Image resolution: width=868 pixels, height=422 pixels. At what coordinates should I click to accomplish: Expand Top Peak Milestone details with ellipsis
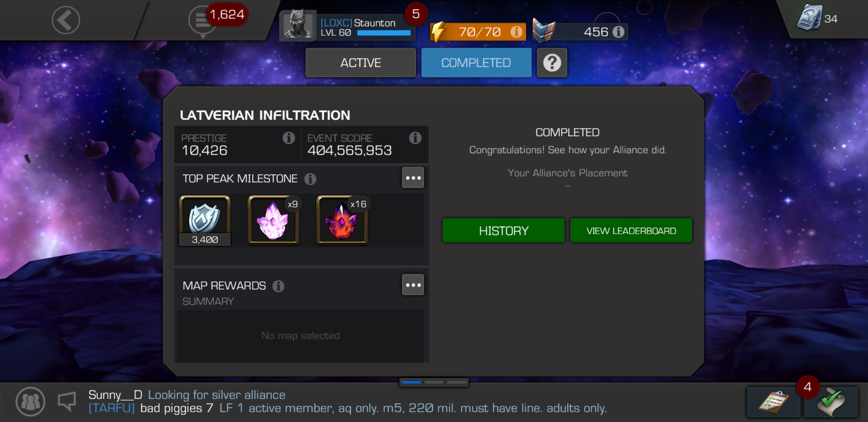[413, 178]
